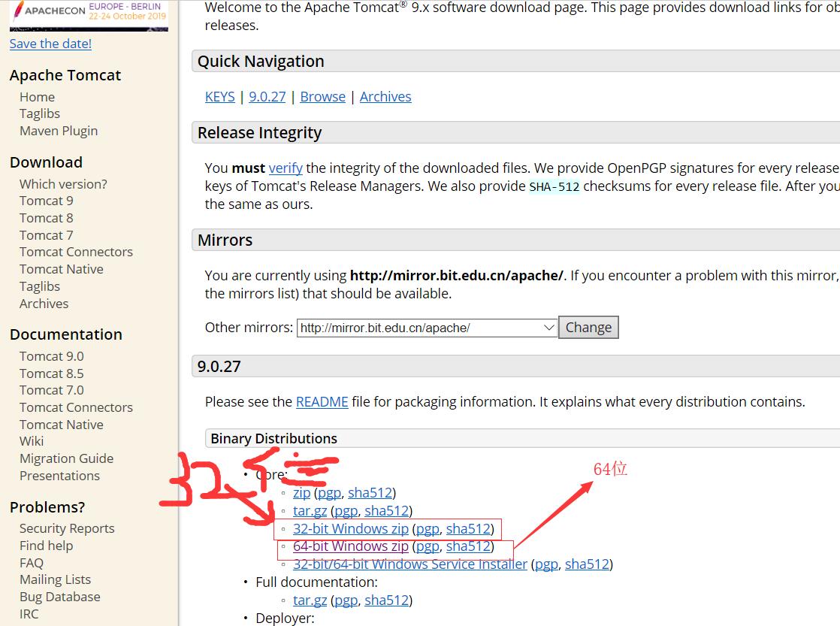This screenshot has height=626, width=840.
Task: Download the Core tar.gz distribution
Action: click(x=310, y=511)
